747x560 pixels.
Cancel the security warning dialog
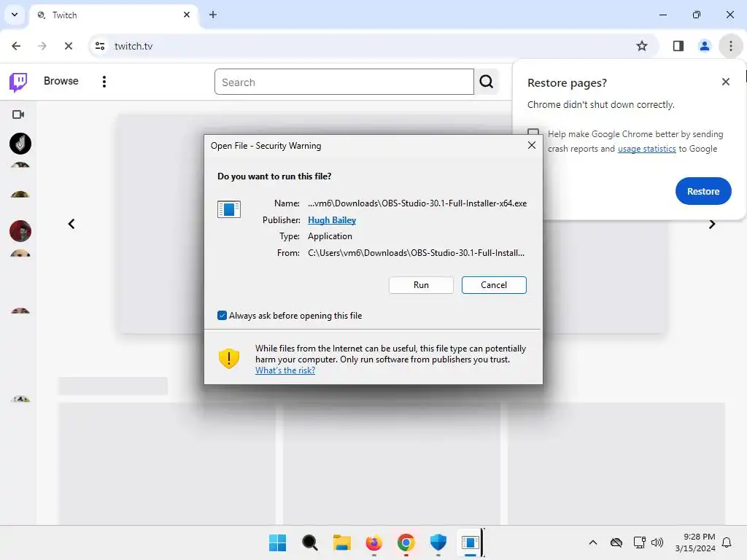(494, 285)
